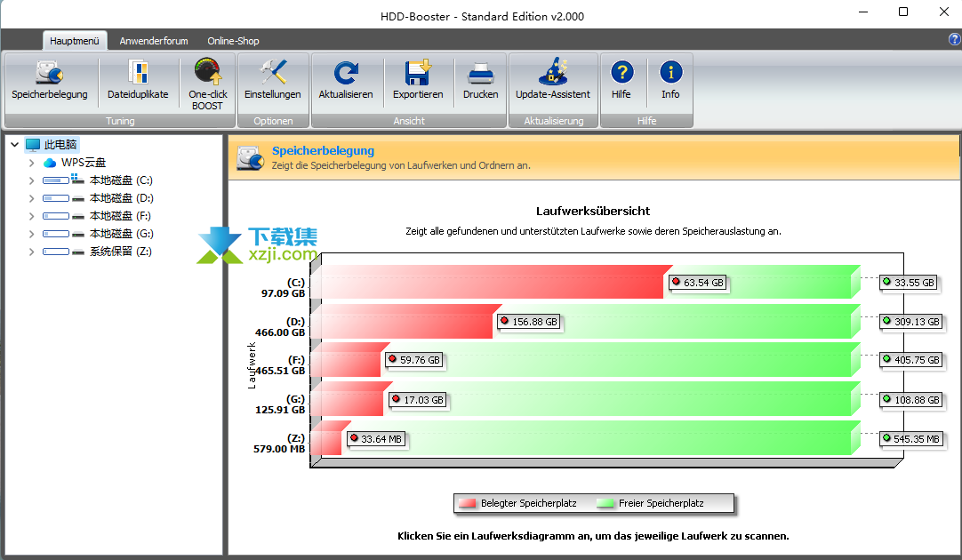Start One-click BOOST
The width and height of the screenshot is (962, 560).
click(x=208, y=84)
